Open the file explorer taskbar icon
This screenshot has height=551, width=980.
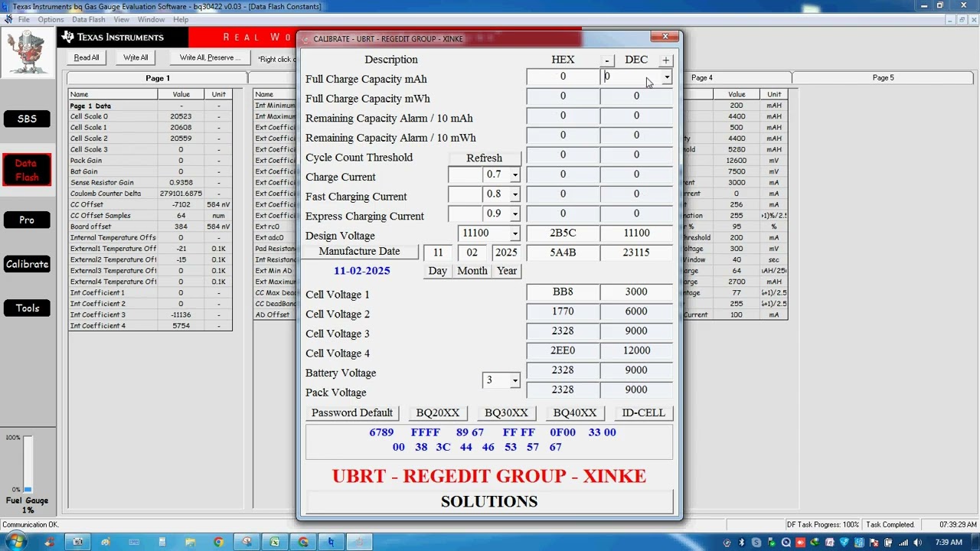(x=191, y=542)
